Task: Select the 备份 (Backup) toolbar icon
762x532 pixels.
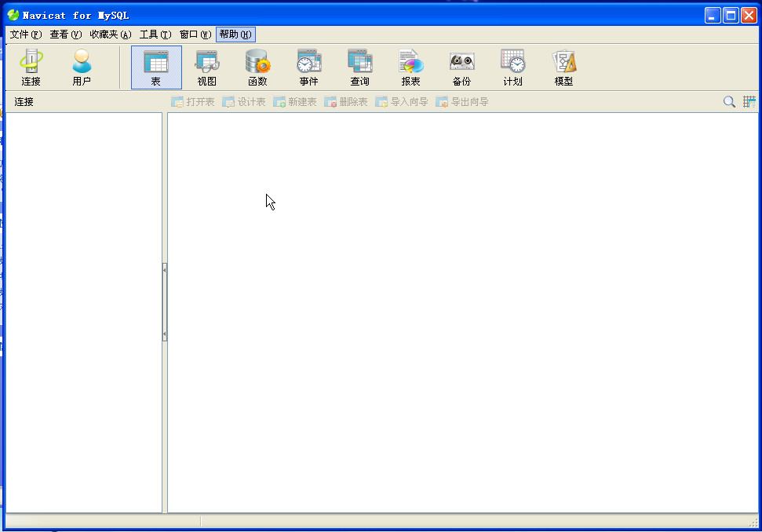Action: click(x=462, y=67)
